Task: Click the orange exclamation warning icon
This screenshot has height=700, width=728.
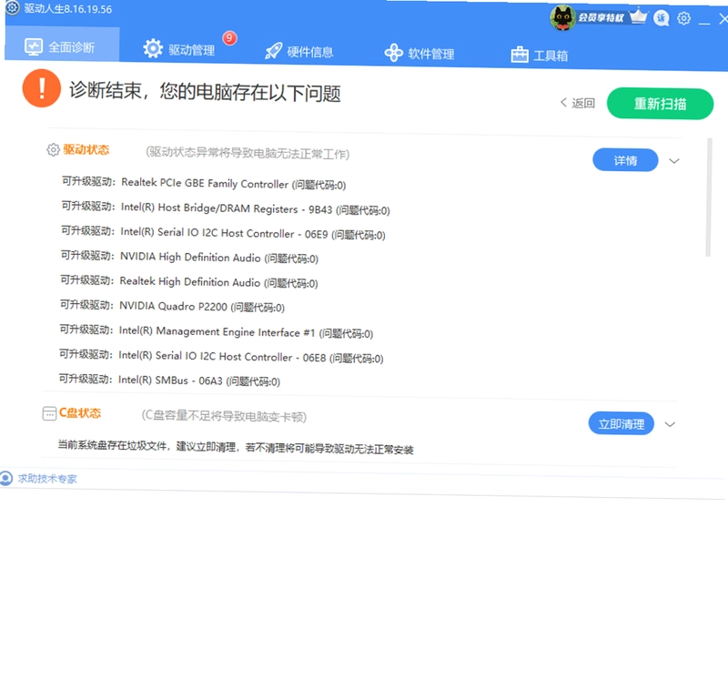Action: 42,88
